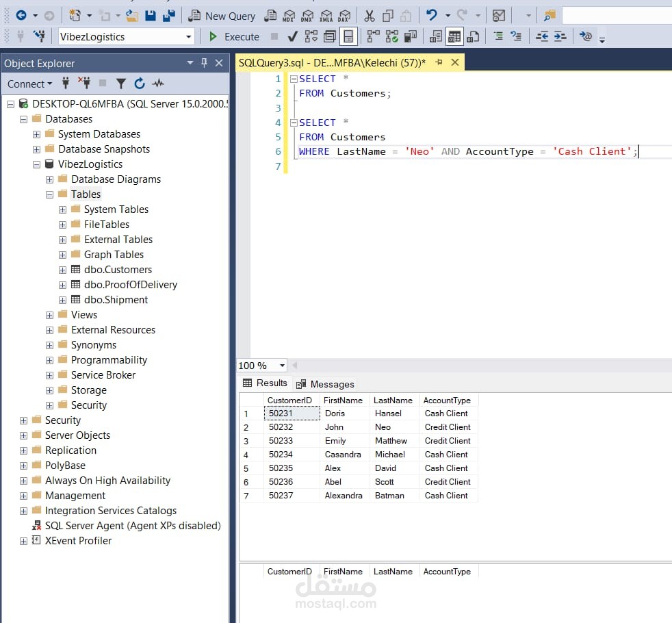
Task: Open the VibezLogistics database selector dropdown
Action: (190, 36)
